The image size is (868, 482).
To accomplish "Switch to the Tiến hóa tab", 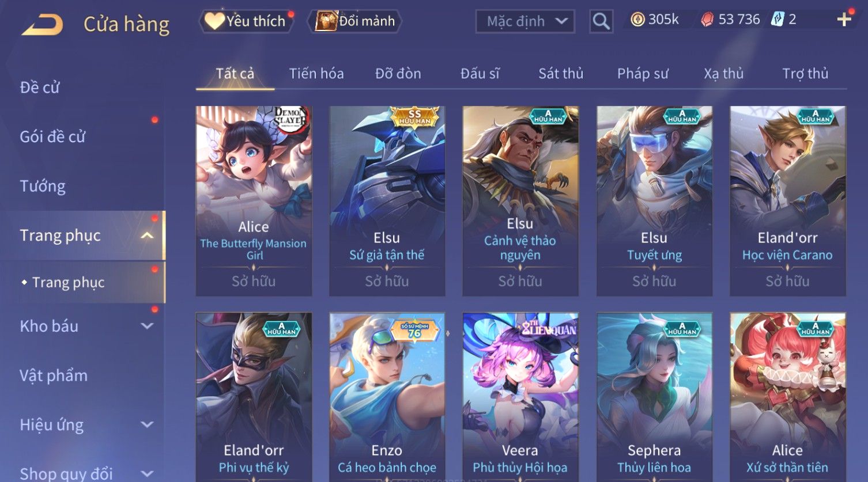I will coord(316,74).
